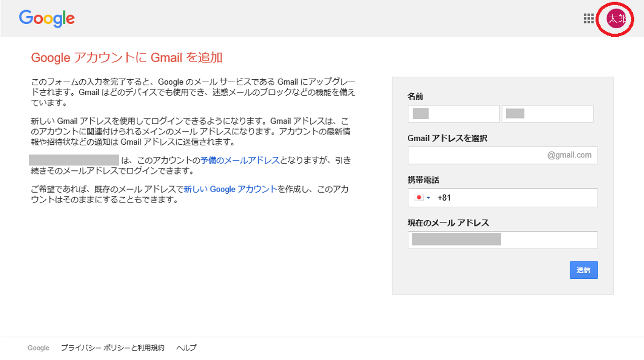Screen dimensions: 644x360
Task: Click the blue 送信 button
Action: tap(583, 270)
